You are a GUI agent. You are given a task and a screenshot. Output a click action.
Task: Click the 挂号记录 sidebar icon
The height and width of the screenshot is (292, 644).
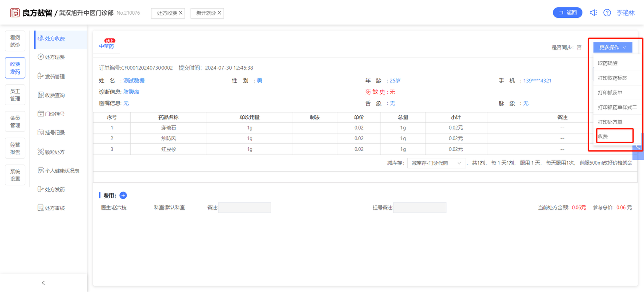tap(41, 133)
